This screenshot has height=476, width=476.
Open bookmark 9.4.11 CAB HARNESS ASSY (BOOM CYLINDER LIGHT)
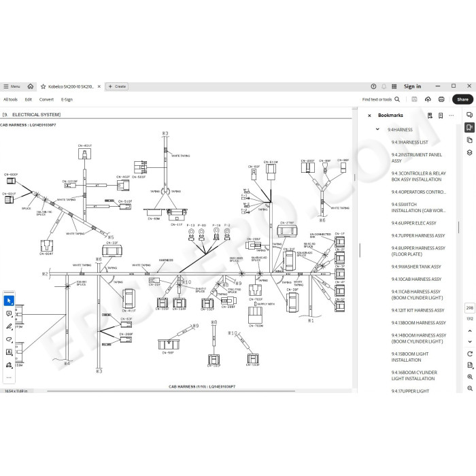pos(417,294)
